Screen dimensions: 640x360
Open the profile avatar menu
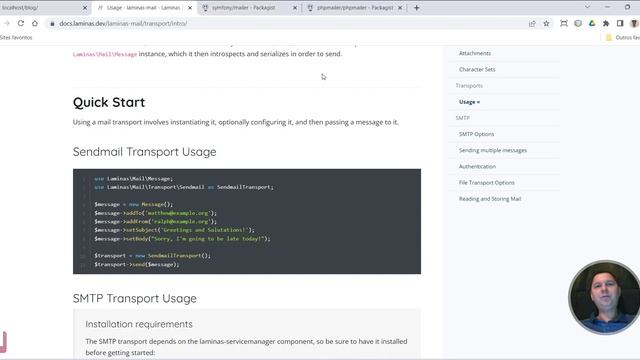pos(634,24)
